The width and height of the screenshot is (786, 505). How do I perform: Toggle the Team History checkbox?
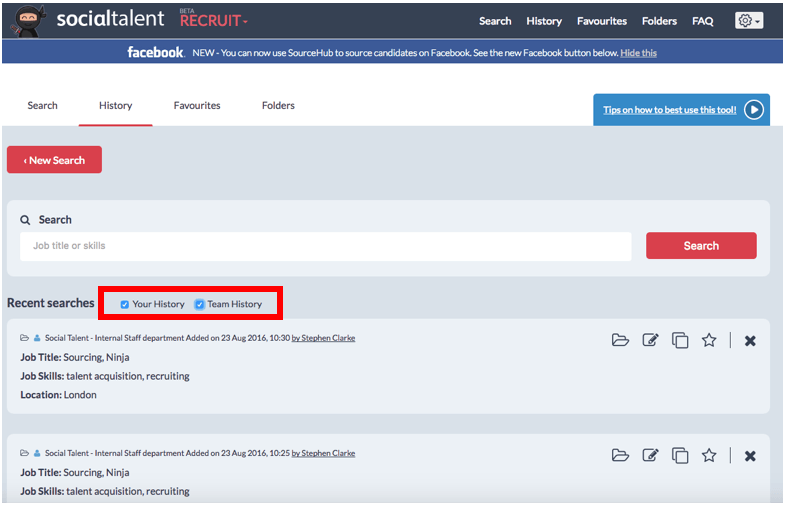tap(200, 304)
